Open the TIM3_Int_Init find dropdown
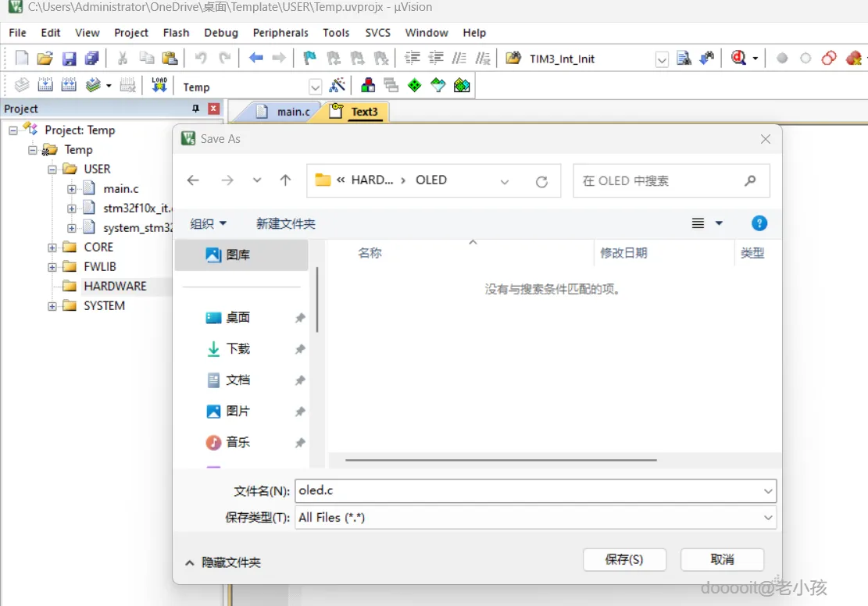868x606 pixels. (662, 59)
